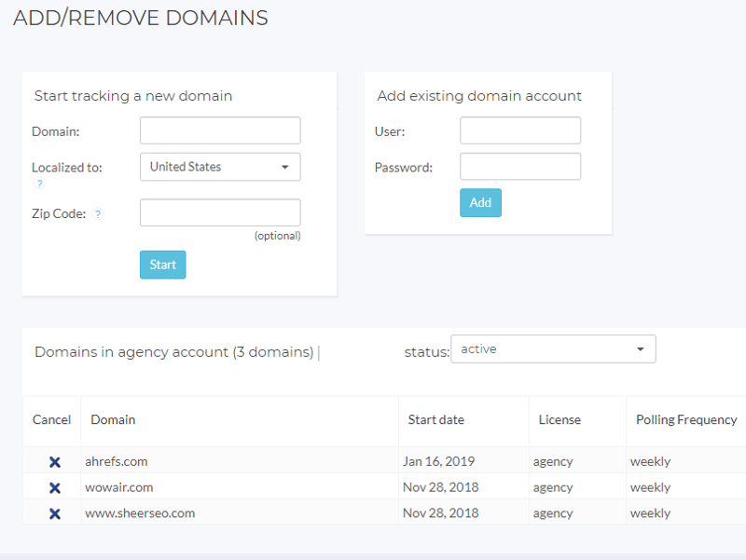This screenshot has height=560, width=746.
Task: Click the Password input field
Action: pyautogui.click(x=520, y=167)
